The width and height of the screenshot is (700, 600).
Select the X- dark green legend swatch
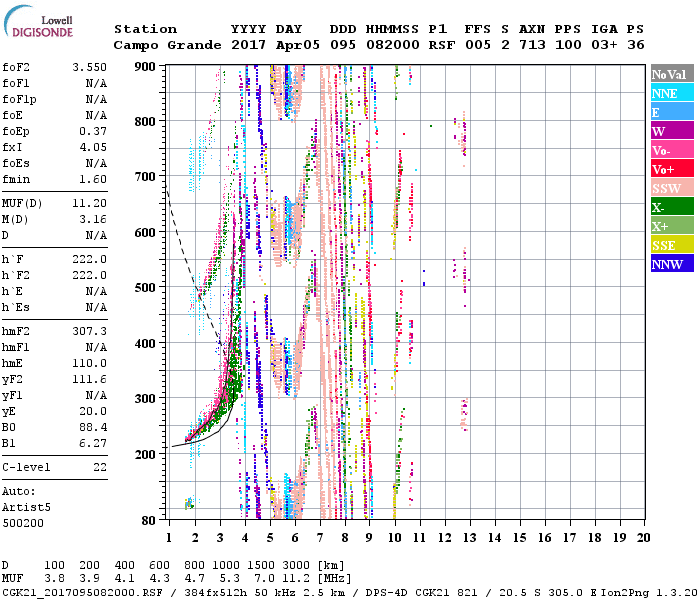click(x=672, y=207)
